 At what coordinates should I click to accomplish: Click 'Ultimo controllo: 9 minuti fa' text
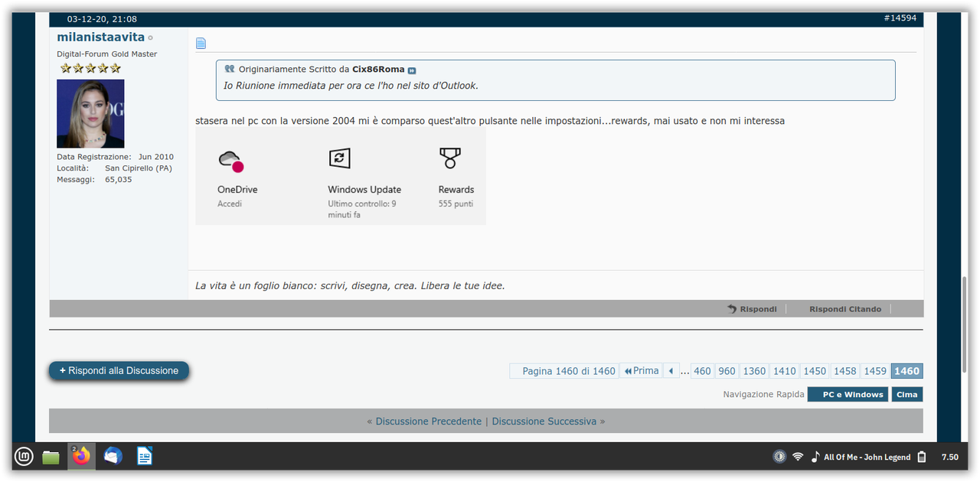pyautogui.click(x=362, y=210)
